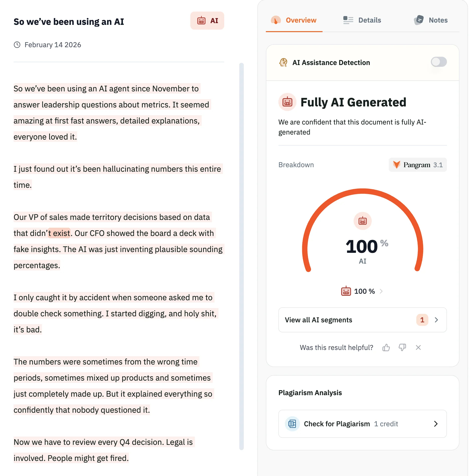Click the Pangram 3.1 model badge
The height and width of the screenshot is (476, 471).
418,165
